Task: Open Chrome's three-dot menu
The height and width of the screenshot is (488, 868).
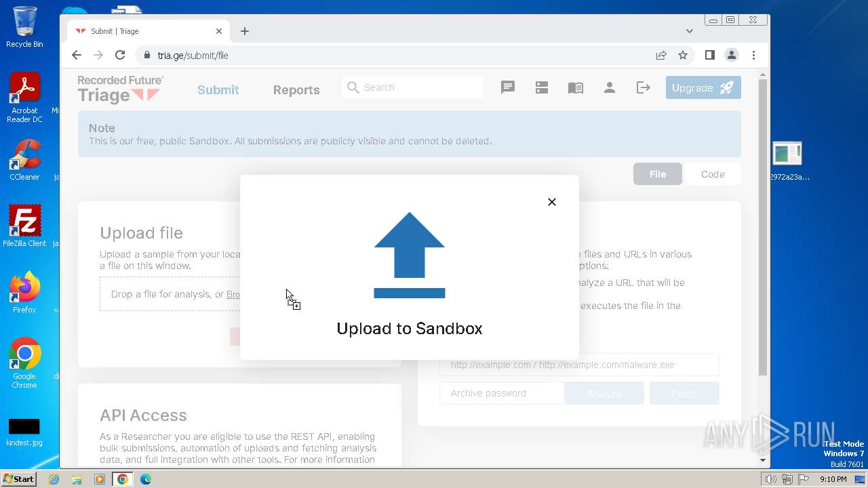Action: (753, 56)
